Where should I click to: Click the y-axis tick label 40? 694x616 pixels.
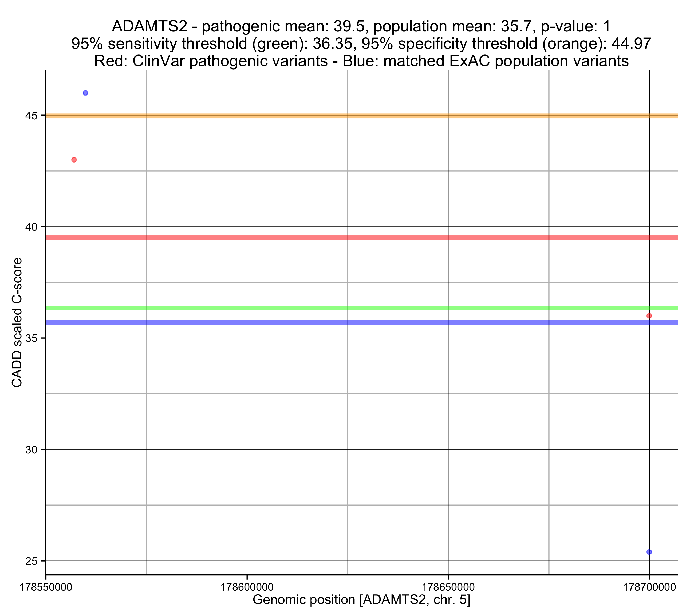pyautogui.click(x=31, y=227)
